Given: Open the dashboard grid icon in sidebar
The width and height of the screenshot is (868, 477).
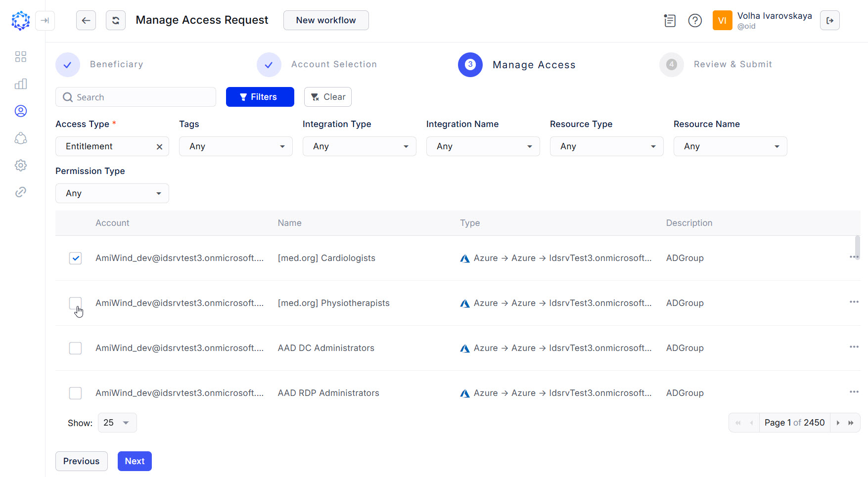Looking at the screenshot, I should tap(21, 57).
